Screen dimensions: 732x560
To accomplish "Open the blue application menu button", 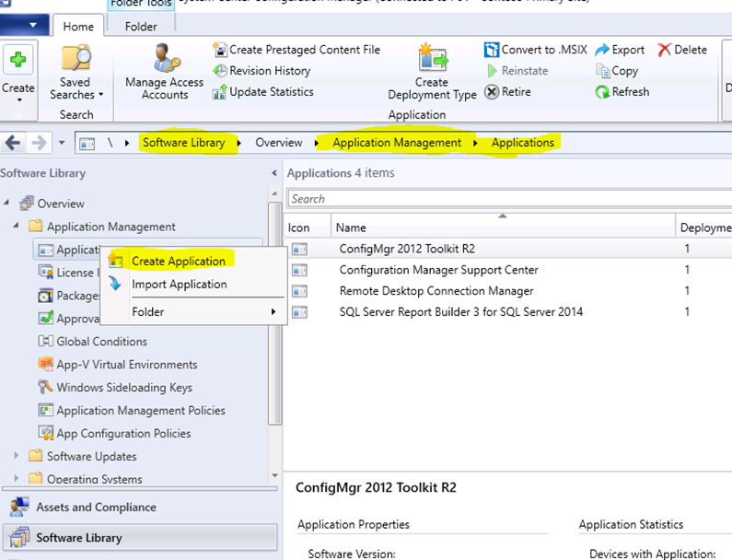I will pos(24,25).
